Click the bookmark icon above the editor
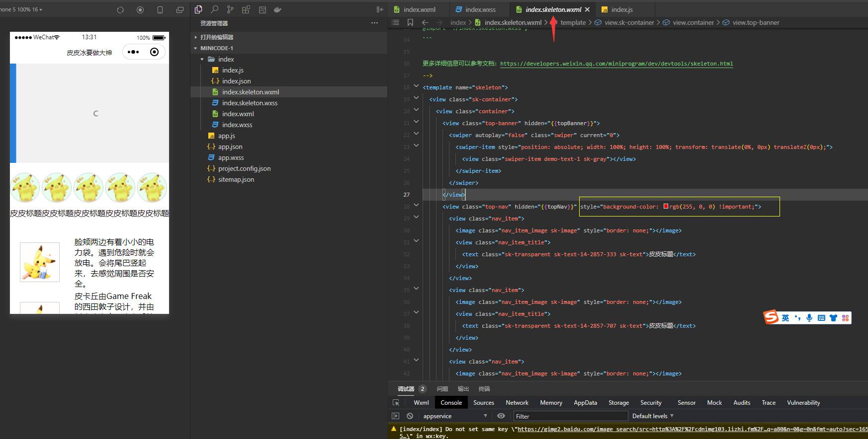The image size is (868, 439). click(x=410, y=22)
